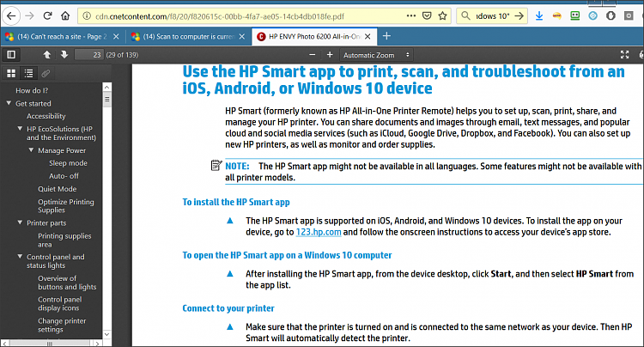The height and width of the screenshot is (347, 644).
Task: Submit search with the arrow button
Action: click(x=519, y=16)
